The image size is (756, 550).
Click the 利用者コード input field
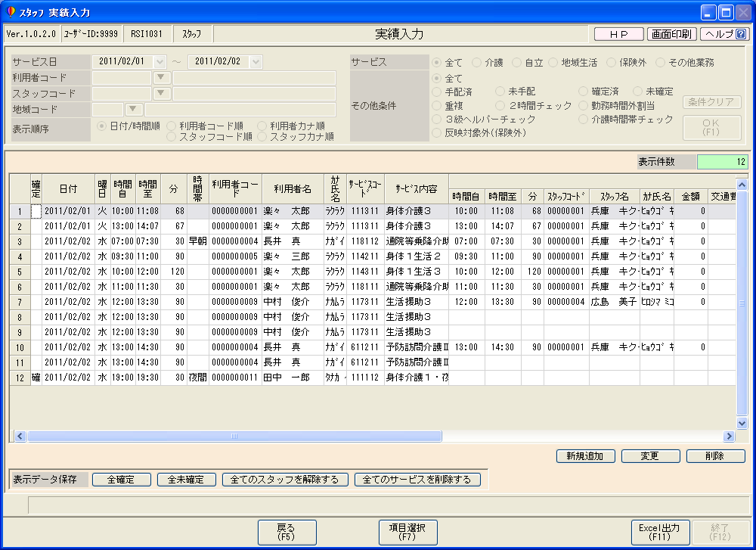click(x=122, y=78)
